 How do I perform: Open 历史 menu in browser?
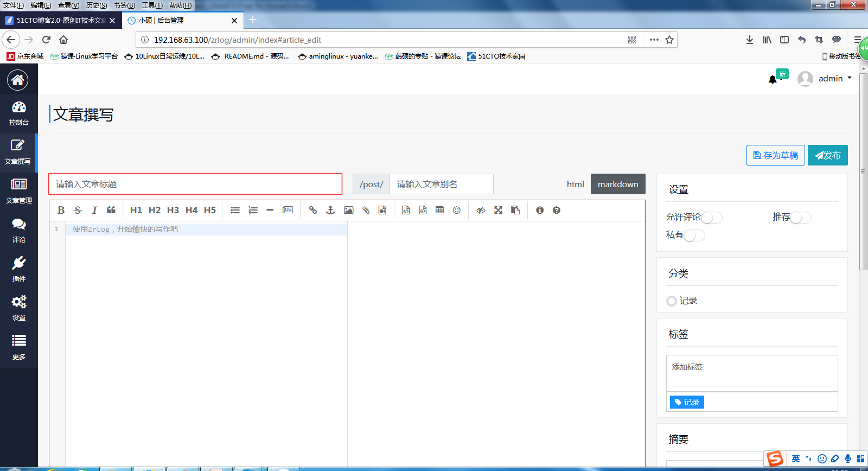[97, 5]
